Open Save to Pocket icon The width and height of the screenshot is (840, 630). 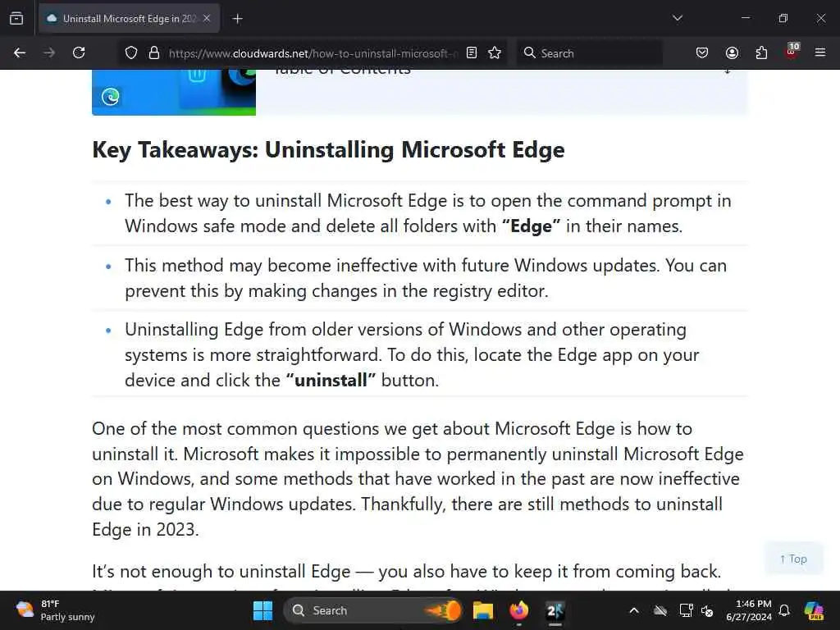pyautogui.click(x=702, y=52)
